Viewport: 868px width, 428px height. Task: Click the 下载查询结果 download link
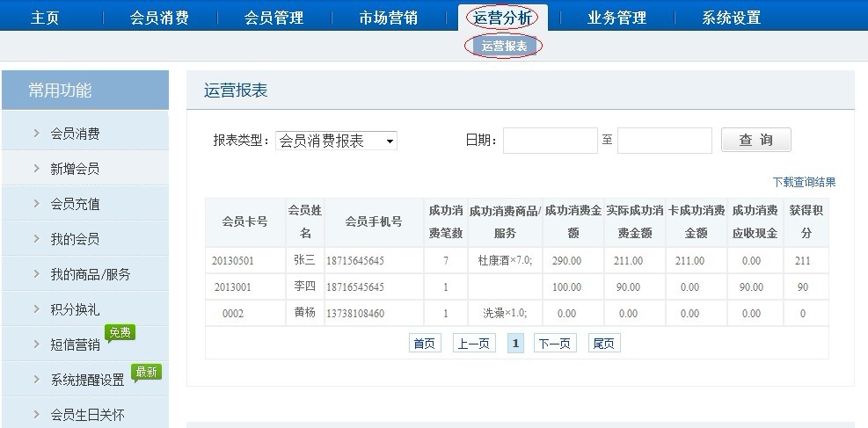tap(804, 182)
